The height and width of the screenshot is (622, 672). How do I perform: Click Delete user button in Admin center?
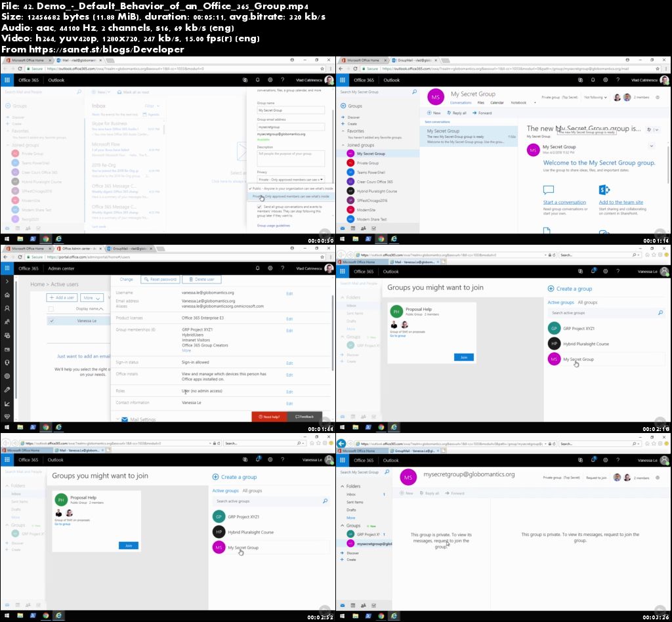201,280
